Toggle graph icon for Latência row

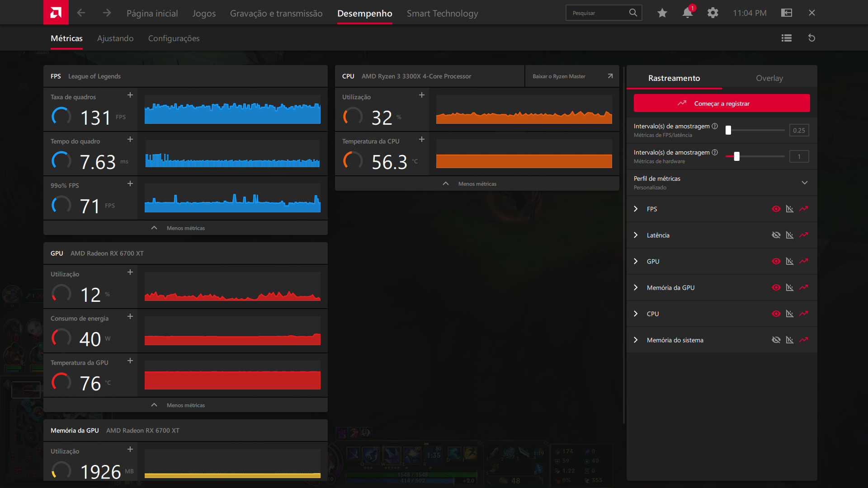point(790,235)
